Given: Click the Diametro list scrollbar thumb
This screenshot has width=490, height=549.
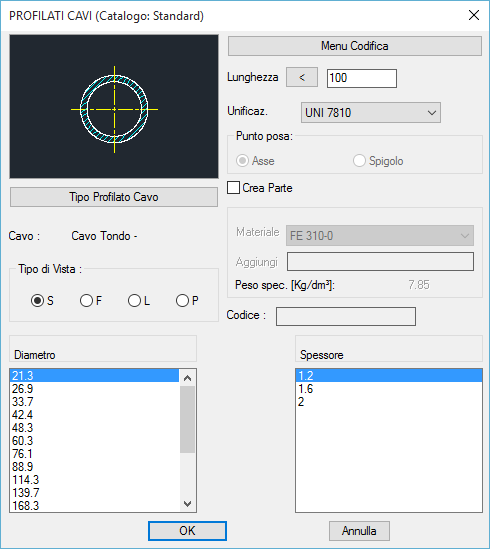Looking at the screenshot, I should pos(187,419).
